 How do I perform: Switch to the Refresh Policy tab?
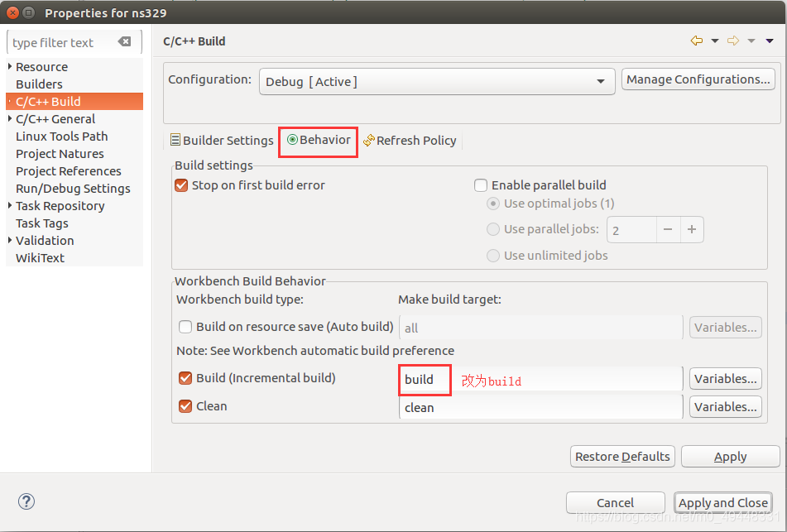(410, 140)
